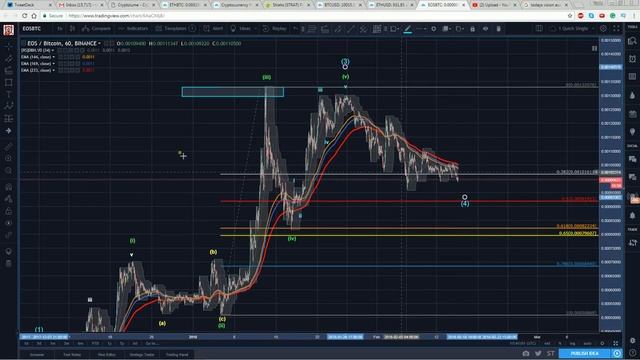This screenshot has width=640, height=360.
Task: Click the Compare button
Action: 96,29
